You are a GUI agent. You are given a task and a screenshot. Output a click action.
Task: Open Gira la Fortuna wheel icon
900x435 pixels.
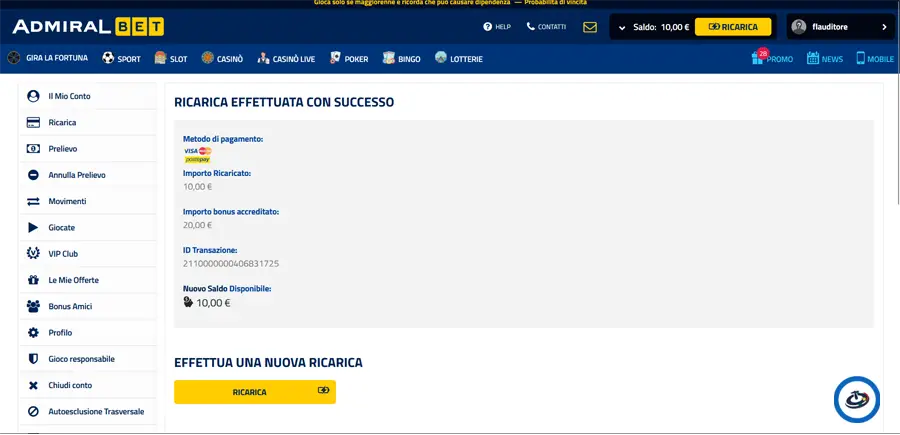14,58
